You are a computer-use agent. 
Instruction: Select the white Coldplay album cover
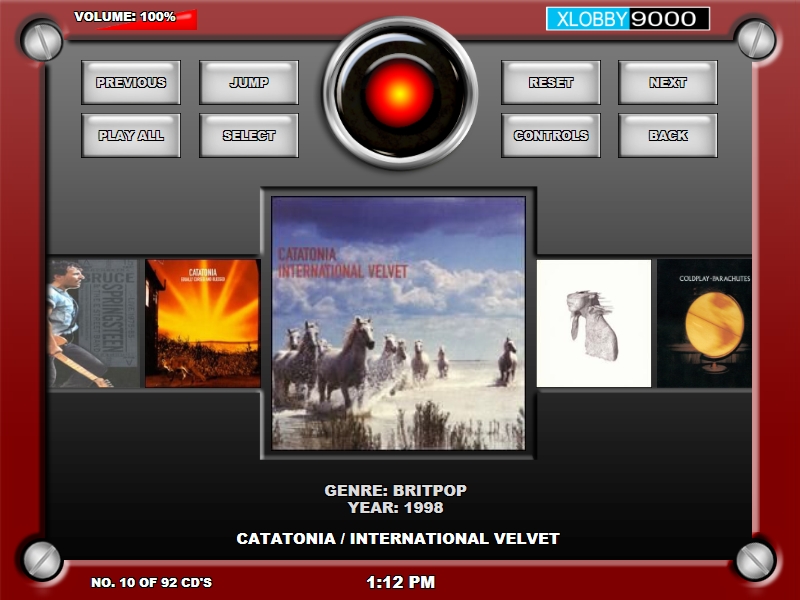pos(594,323)
